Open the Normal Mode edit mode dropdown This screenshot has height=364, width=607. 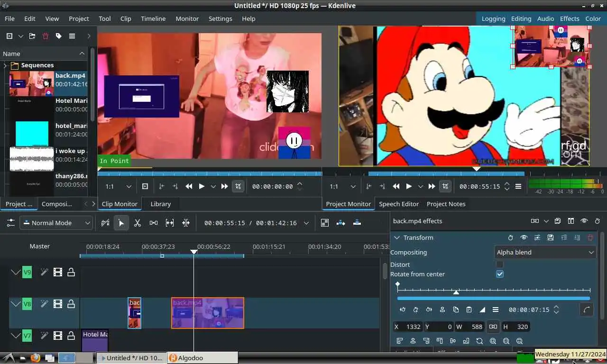click(x=56, y=223)
